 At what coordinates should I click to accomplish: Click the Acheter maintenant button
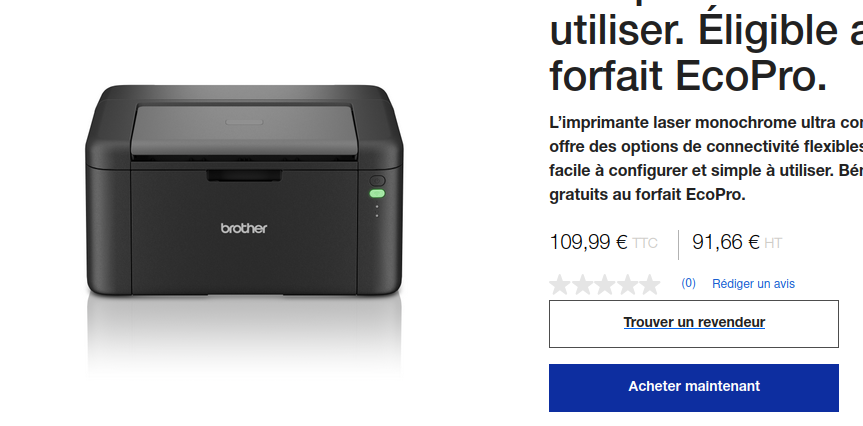click(694, 387)
